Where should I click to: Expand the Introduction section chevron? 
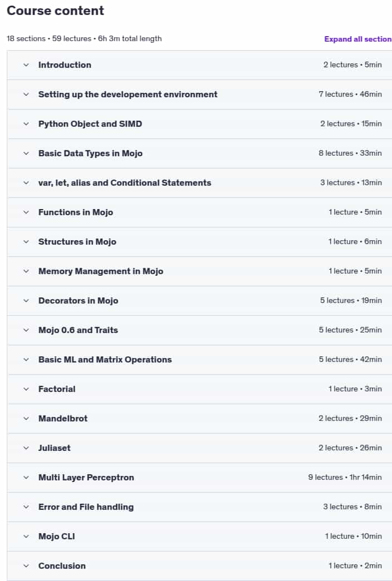26,65
